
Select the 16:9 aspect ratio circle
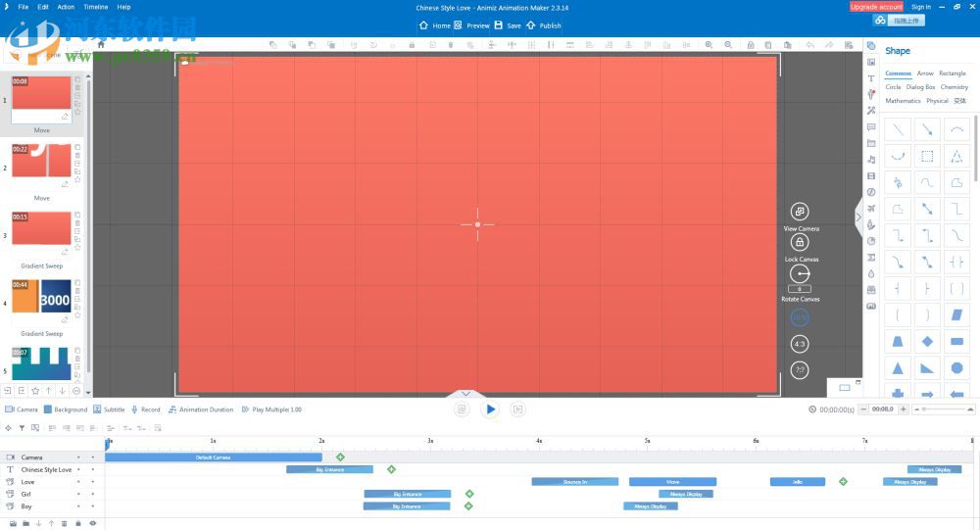pos(800,317)
